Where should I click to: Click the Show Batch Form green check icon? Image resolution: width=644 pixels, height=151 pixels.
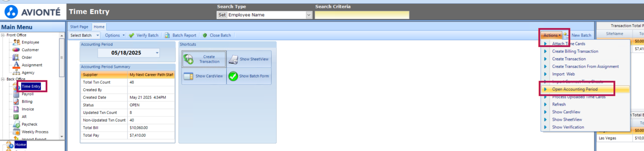(233, 76)
